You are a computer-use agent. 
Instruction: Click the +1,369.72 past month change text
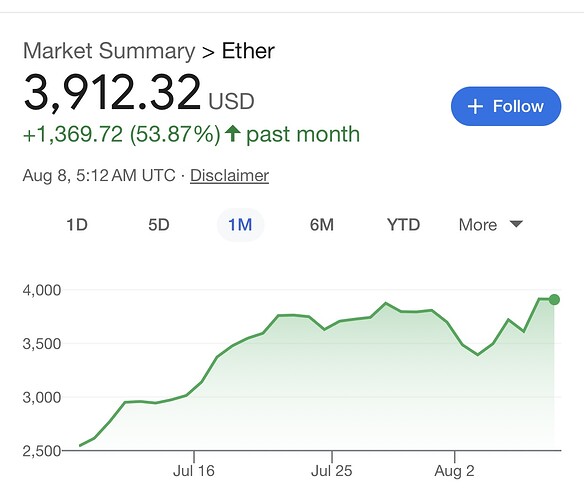tap(191, 134)
